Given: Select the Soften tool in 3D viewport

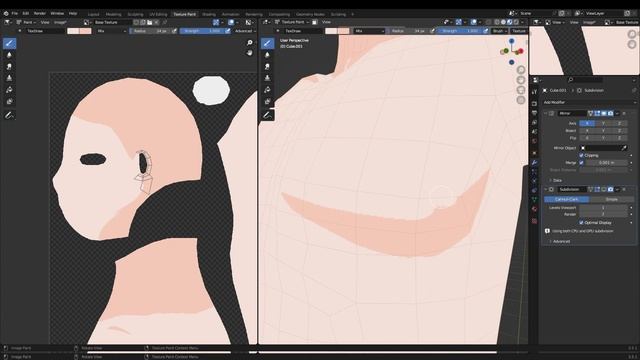Looking at the screenshot, I should tap(267, 55).
